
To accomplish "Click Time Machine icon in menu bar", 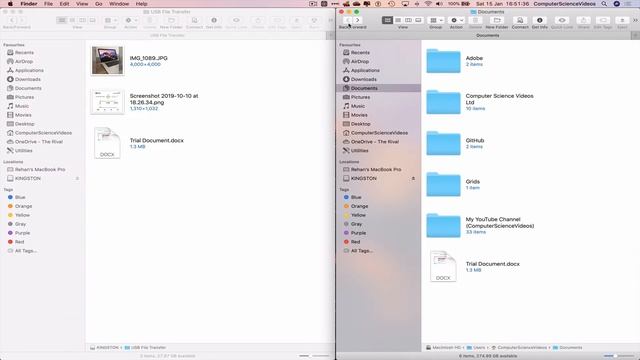I will [391, 4].
